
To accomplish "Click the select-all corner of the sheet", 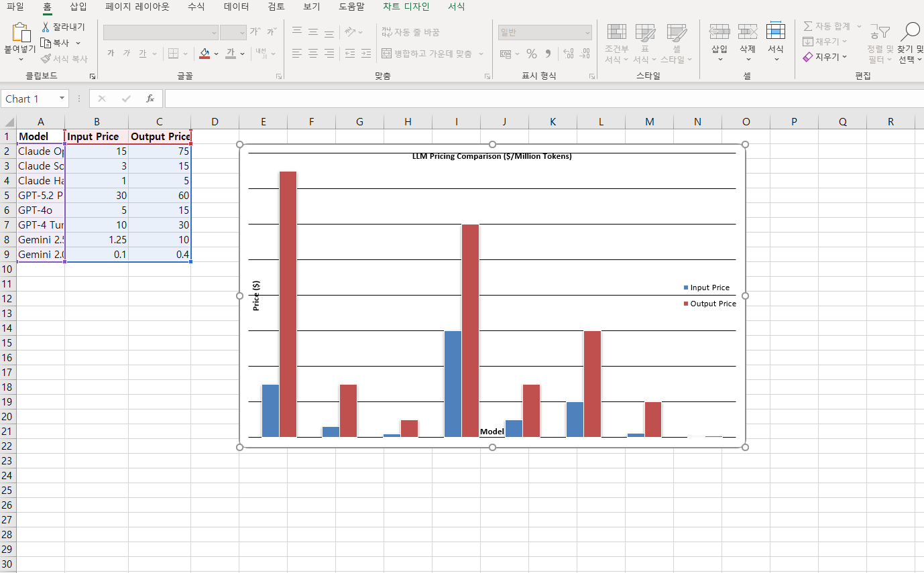I will (x=8, y=121).
